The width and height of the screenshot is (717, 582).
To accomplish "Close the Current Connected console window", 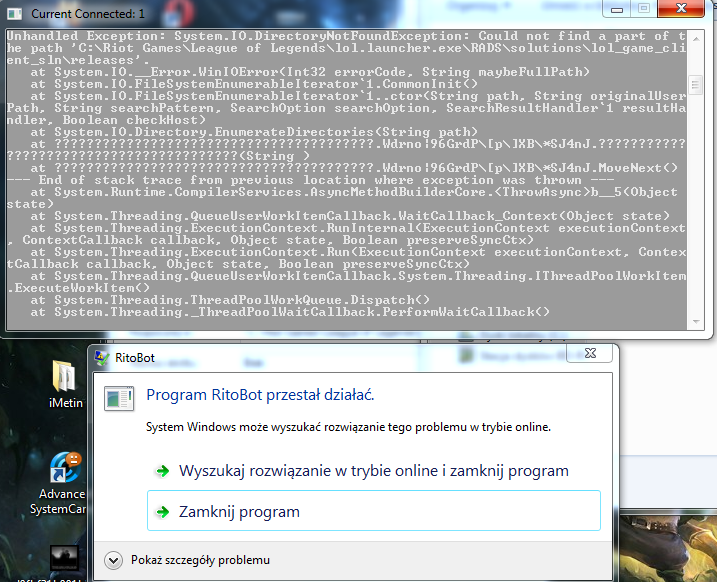I will click(681, 9).
